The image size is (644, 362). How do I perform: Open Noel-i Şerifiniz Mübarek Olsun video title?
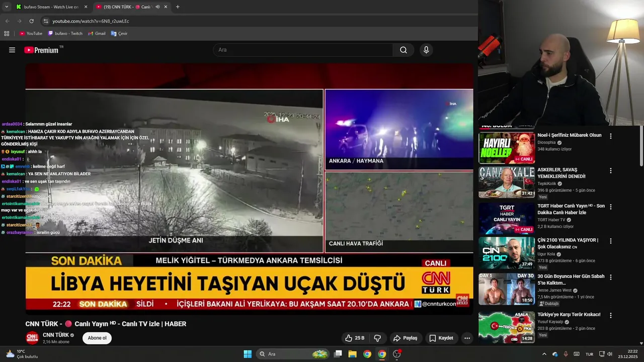click(x=570, y=135)
